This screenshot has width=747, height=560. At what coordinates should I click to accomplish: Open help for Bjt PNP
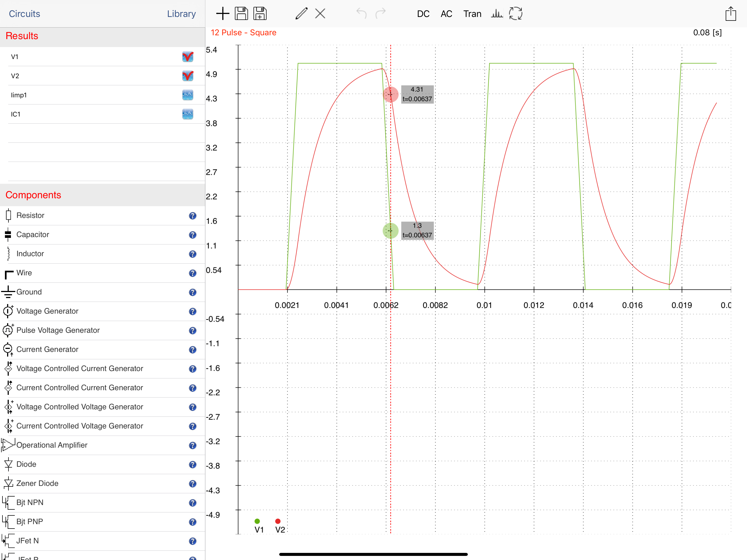pyautogui.click(x=192, y=522)
